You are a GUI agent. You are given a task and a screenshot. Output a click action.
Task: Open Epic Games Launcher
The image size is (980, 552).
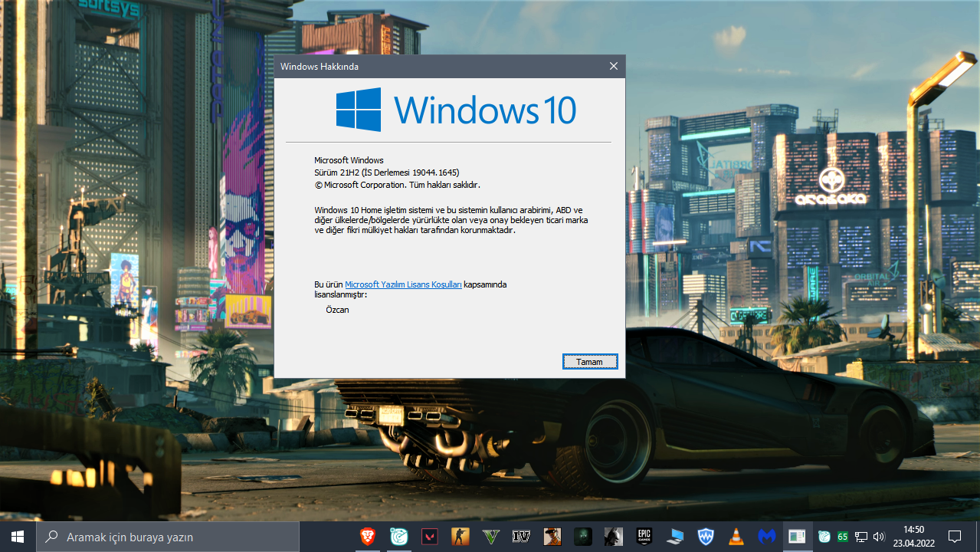(644, 537)
